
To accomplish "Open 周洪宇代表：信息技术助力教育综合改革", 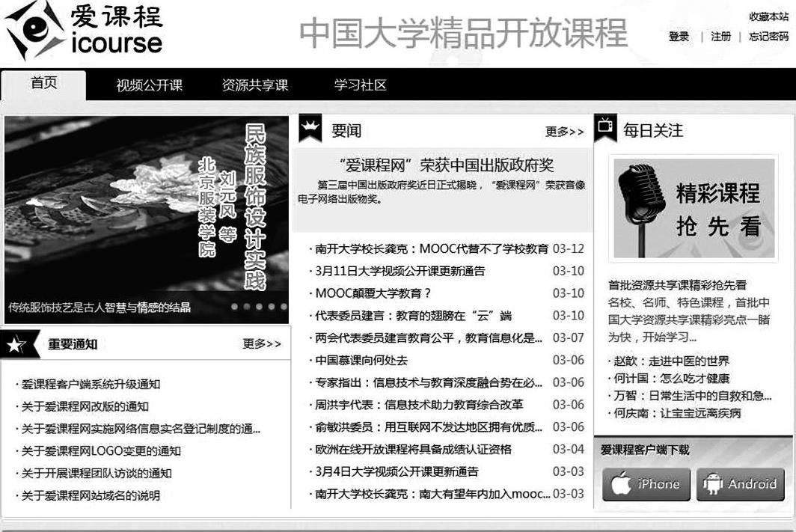I will click(419, 405).
